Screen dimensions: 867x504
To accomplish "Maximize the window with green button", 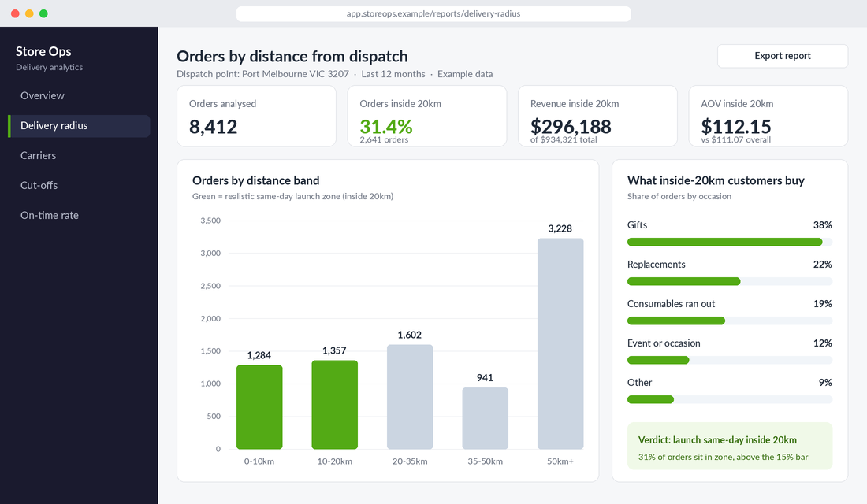I will point(43,14).
